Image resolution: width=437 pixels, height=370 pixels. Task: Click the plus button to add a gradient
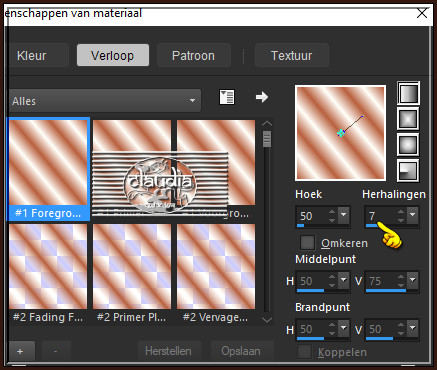point(20,351)
